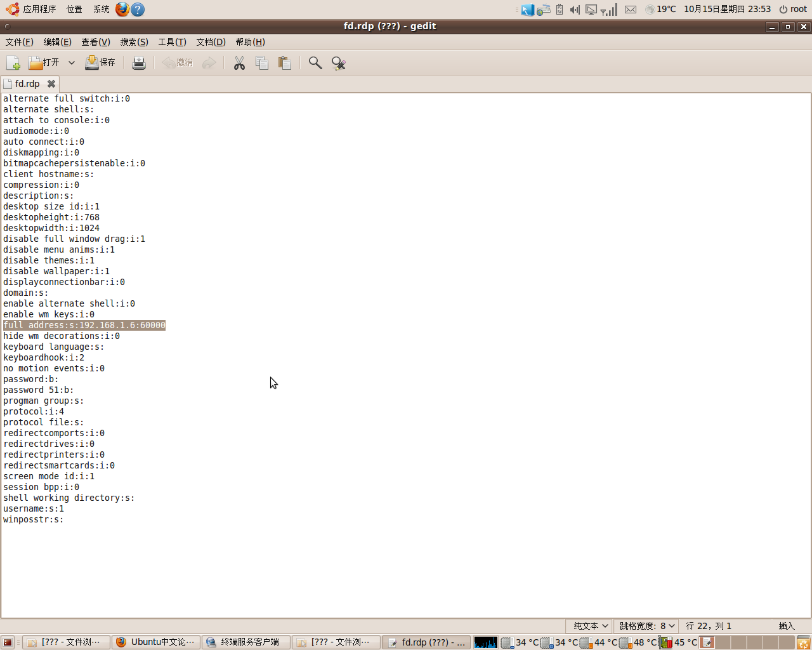Viewport: 812px width, 650px height.
Task: Click the desktopwidth:i:1024 line
Action: click(51, 228)
